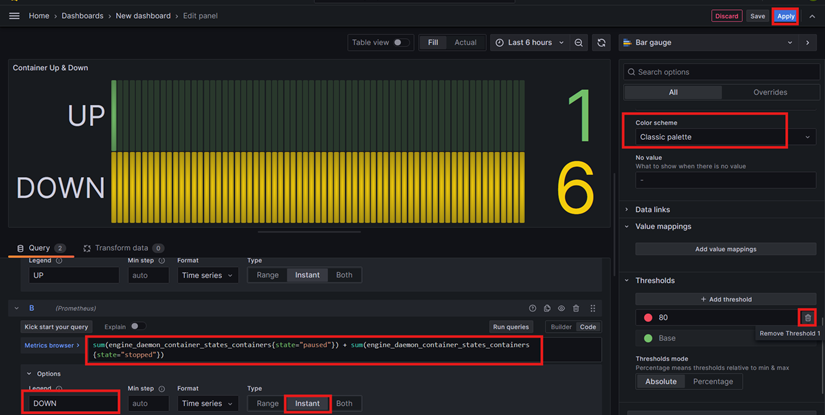Viewport: 825px width, 415px height.
Task: Select Instant type for query B
Action: pyautogui.click(x=307, y=403)
